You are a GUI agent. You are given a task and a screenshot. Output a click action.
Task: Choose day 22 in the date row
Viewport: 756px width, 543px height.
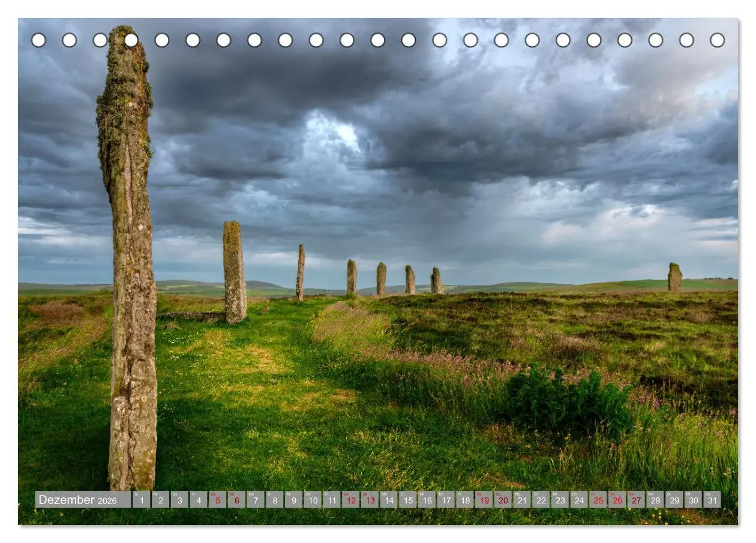(x=541, y=500)
